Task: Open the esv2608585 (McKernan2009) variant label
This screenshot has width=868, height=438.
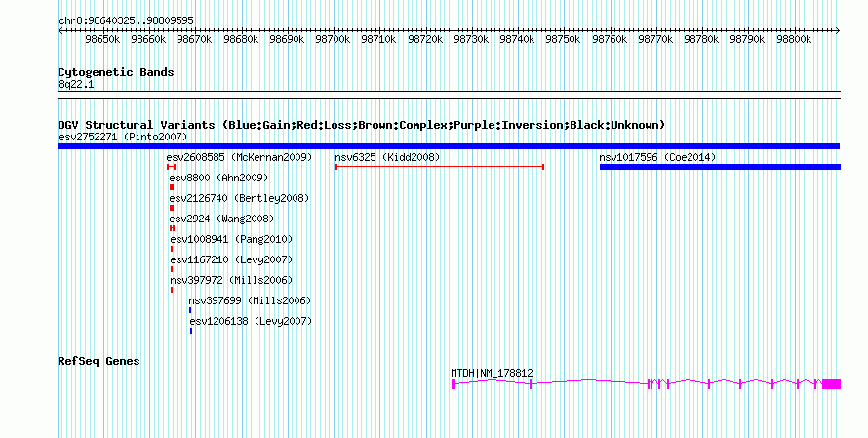Action: point(239,157)
